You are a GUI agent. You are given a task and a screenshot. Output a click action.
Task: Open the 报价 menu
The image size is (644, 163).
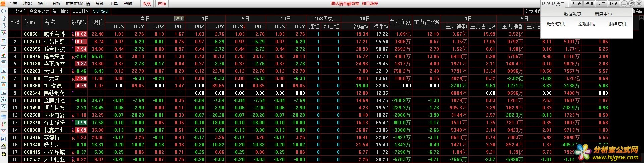pyautogui.click(x=42, y=4)
